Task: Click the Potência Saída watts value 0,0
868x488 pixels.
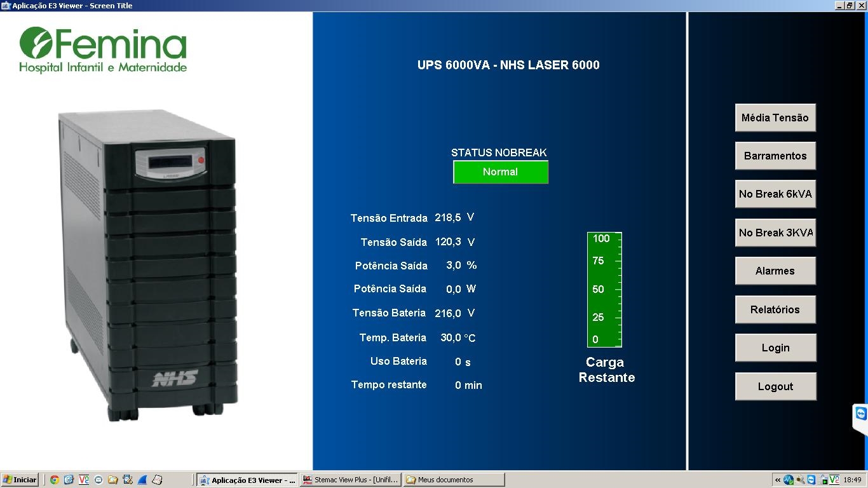Action: click(454, 289)
